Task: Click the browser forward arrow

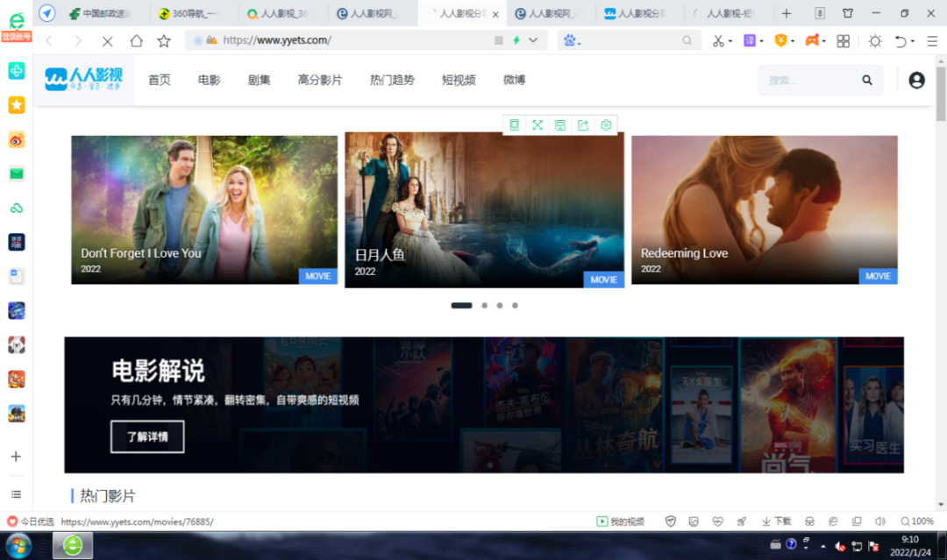Action: [x=78, y=40]
